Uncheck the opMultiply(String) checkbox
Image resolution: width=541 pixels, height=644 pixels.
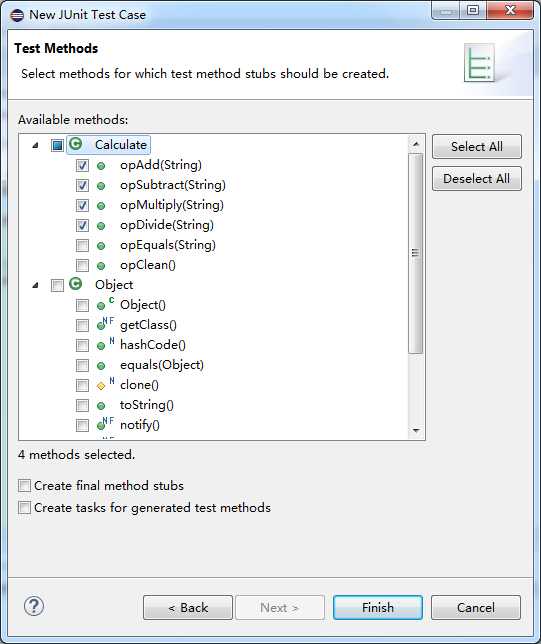(82, 205)
